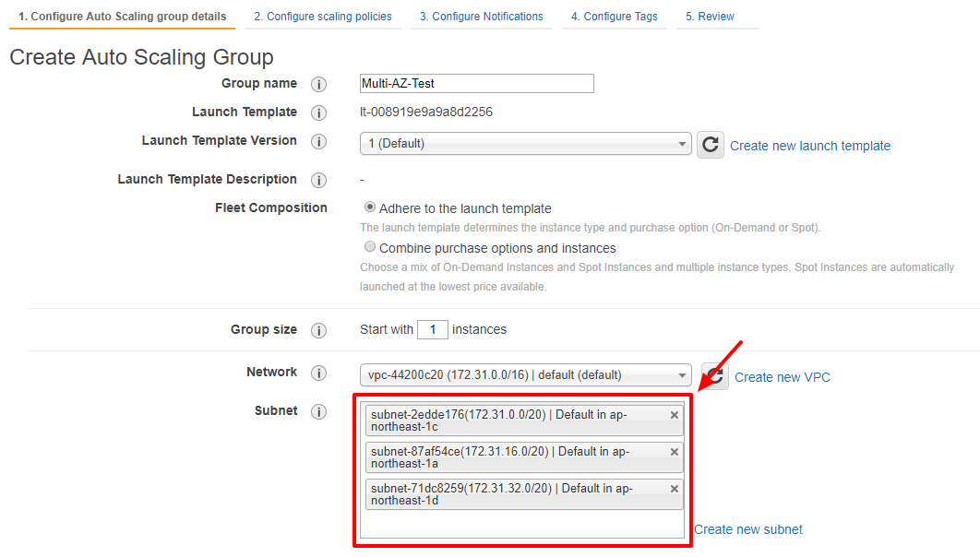Click the Group name info icon
The height and width of the screenshot is (557, 980).
point(318,84)
